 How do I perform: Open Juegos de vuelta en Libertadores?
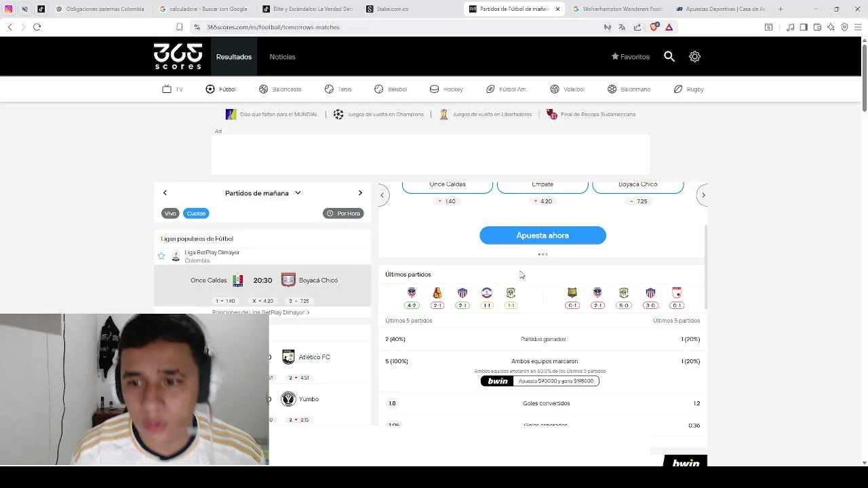tap(485, 115)
